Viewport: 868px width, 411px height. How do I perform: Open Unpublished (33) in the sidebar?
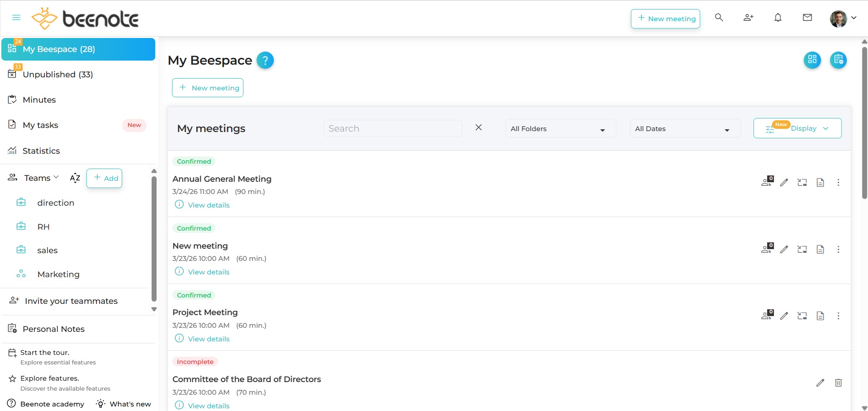tap(57, 74)
